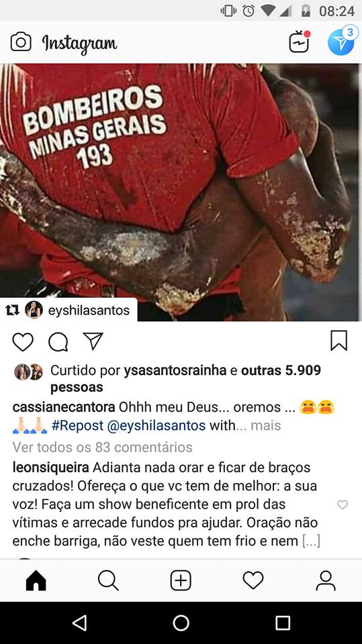Open the Profile tab

pyautogui.click(x=325, y=581)
